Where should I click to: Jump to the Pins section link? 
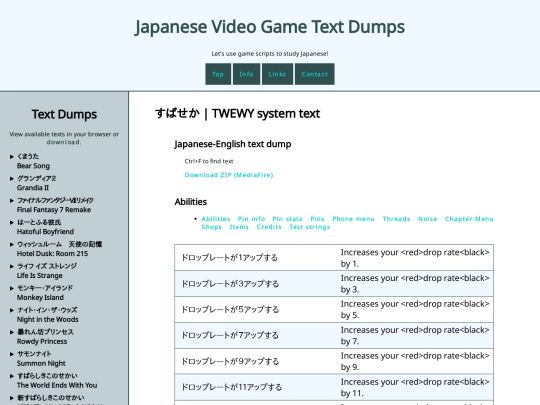(317, 219)
